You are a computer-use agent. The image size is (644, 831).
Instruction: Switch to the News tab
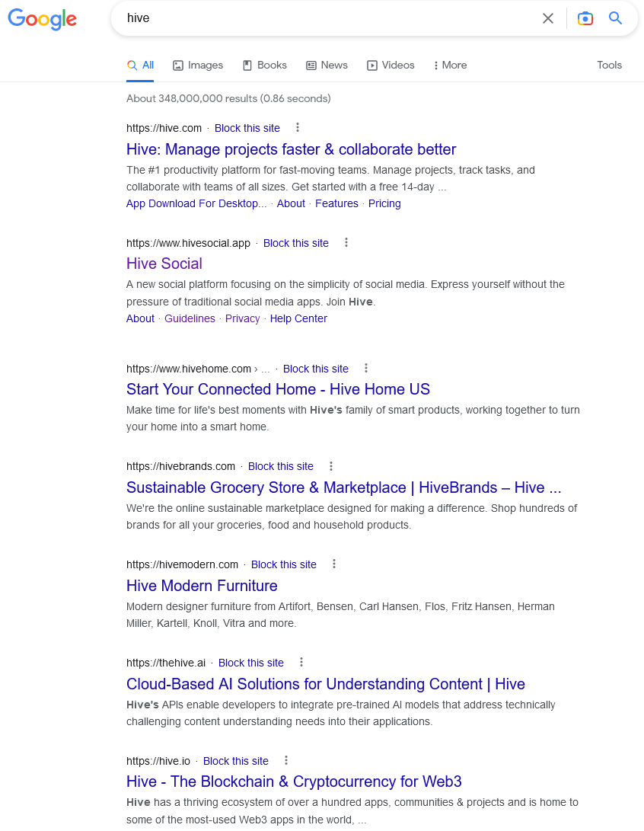tap(327, 66)
